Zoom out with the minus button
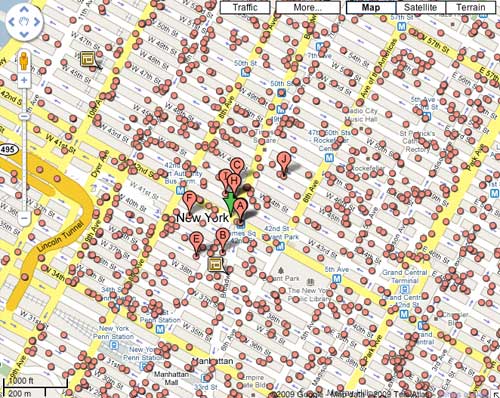500x398 pixels. (24, 218)
